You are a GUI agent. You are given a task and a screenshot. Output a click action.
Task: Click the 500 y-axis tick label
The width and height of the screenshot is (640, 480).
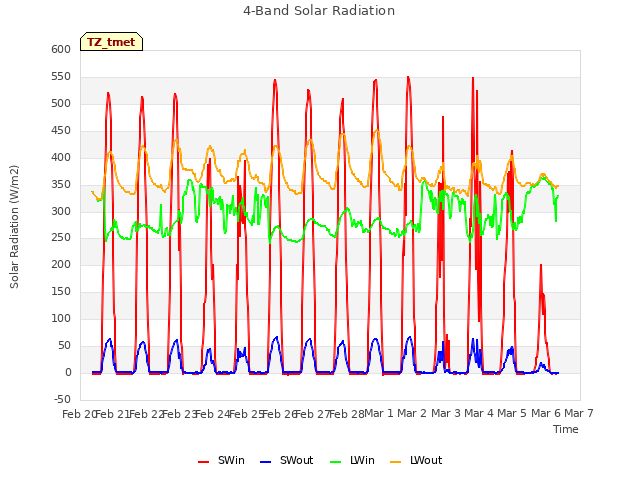61,103
